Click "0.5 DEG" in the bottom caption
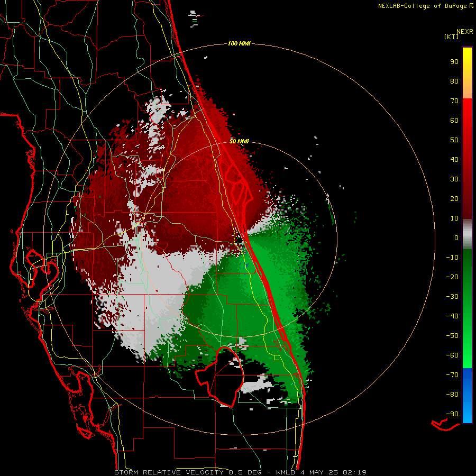This screenshot has height=476, width=476. (245, 472)
